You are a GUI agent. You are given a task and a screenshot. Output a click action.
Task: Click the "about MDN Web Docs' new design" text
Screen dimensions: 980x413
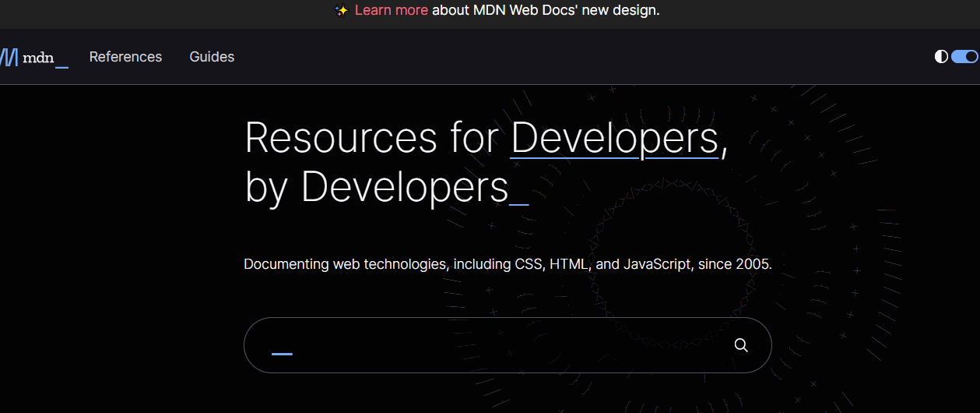(x=545, y=10)
